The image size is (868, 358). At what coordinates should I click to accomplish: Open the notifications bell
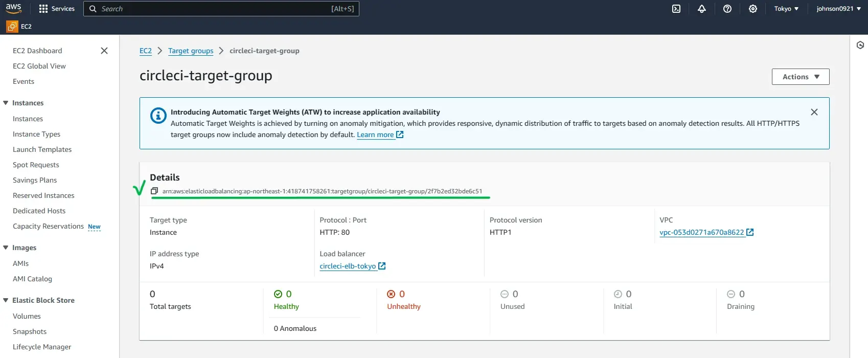(x=702, y=9)
